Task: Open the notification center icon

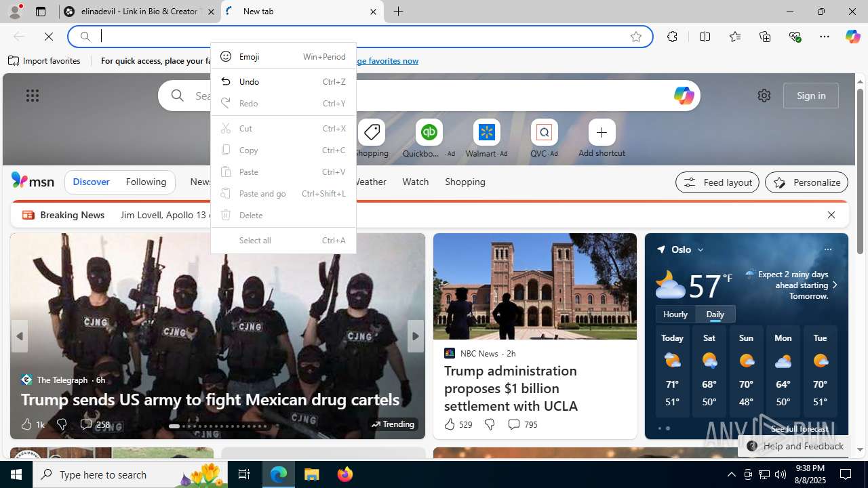Action: coord(846,474)
